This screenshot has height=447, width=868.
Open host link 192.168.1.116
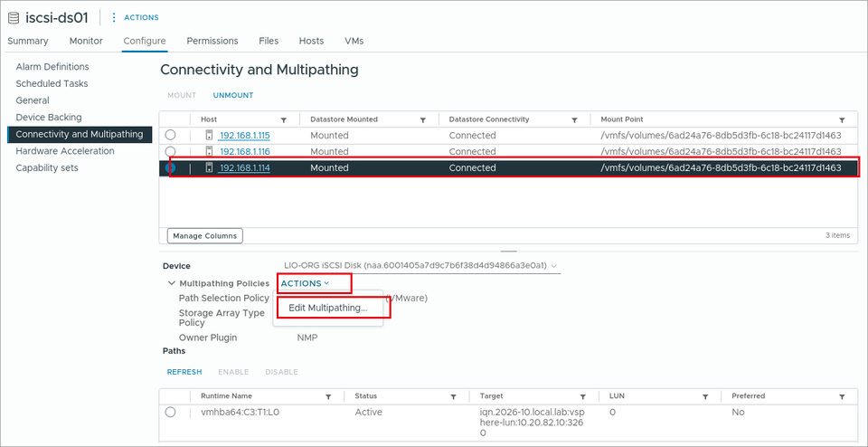point(244,151)
